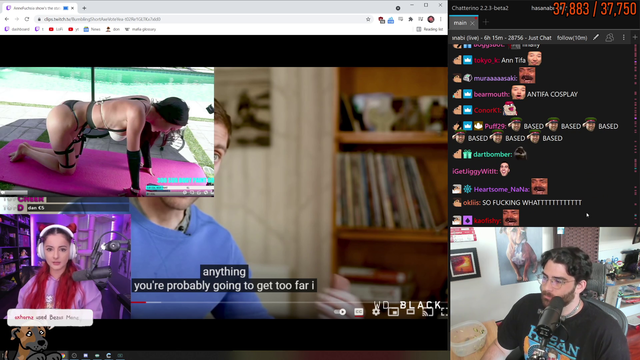
Task: Click the follow(10m) chat mode label
Action: click(572, 38)
